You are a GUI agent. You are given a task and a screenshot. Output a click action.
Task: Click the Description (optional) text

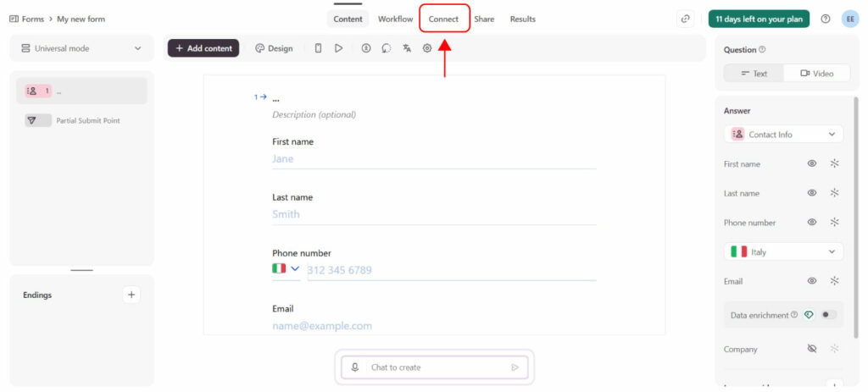tap(314, 114)
